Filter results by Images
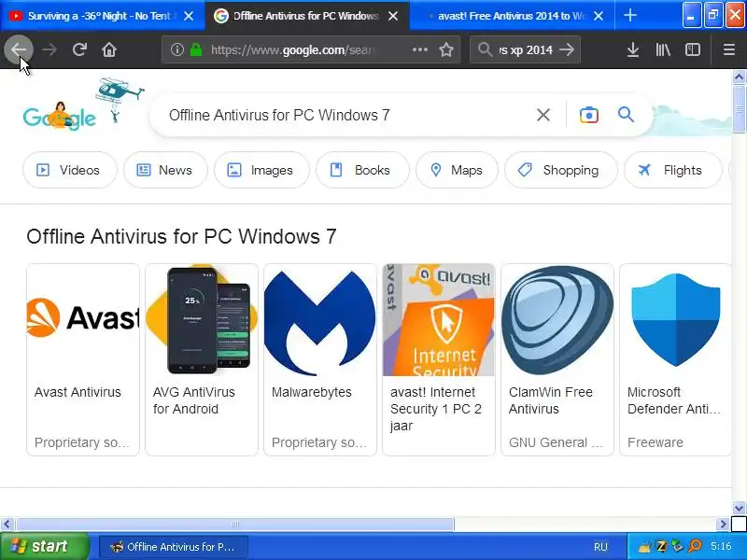The width and height of the screenshot is (747, 560). point(261,170)
